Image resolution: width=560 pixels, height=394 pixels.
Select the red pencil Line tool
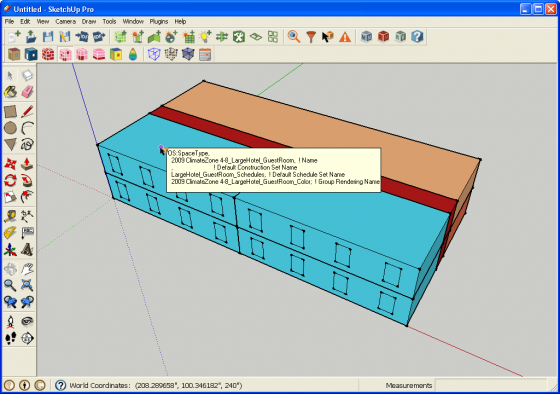(28, 111)
